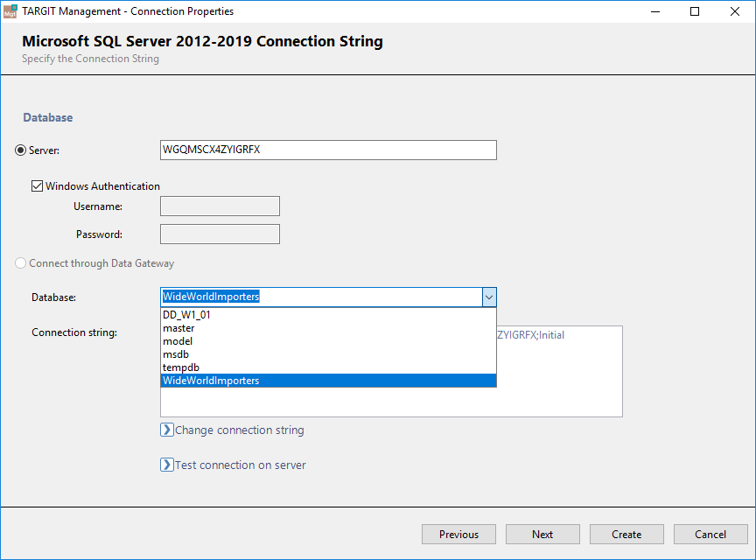Click the Test connection arrow icon
This screenshot has width=756, height=560.
167,465
